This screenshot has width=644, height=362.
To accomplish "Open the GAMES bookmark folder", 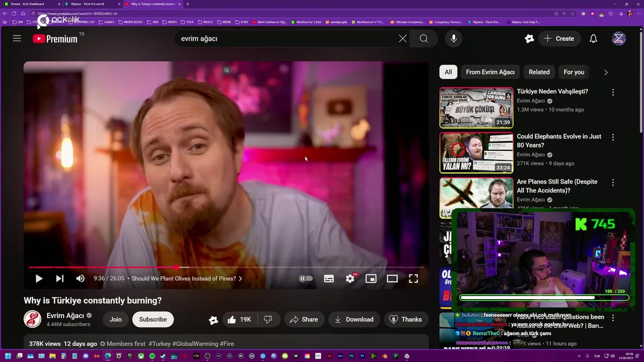I will [107, 22].
